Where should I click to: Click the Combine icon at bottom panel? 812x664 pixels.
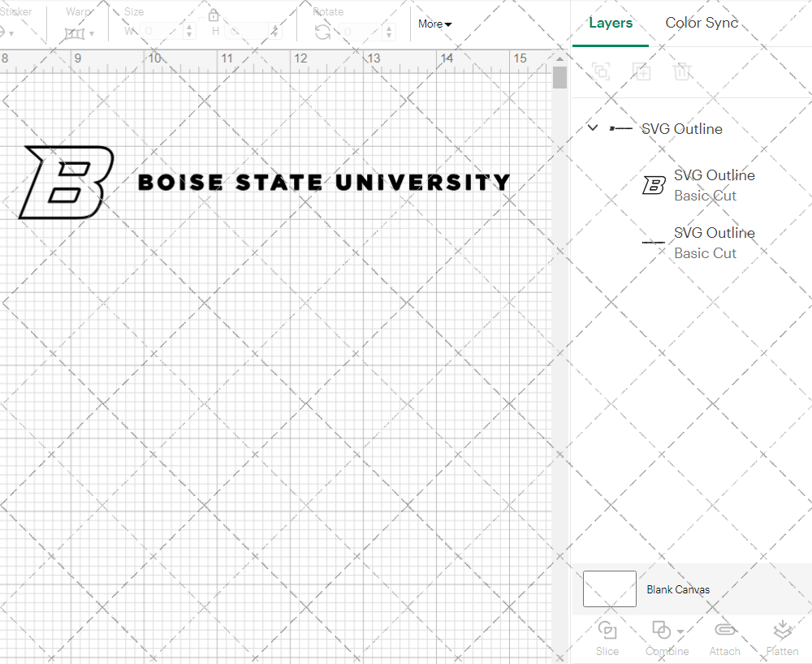662,630
